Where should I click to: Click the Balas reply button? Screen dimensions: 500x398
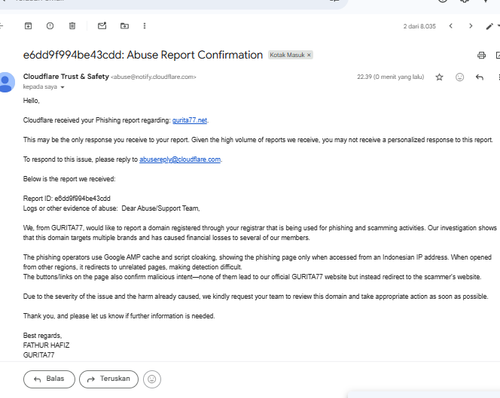[x=49, y=379]
